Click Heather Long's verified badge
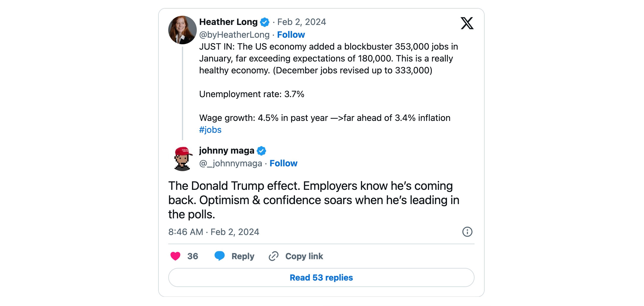This screenshot has height=306, width=644. [x=265, y=22]
